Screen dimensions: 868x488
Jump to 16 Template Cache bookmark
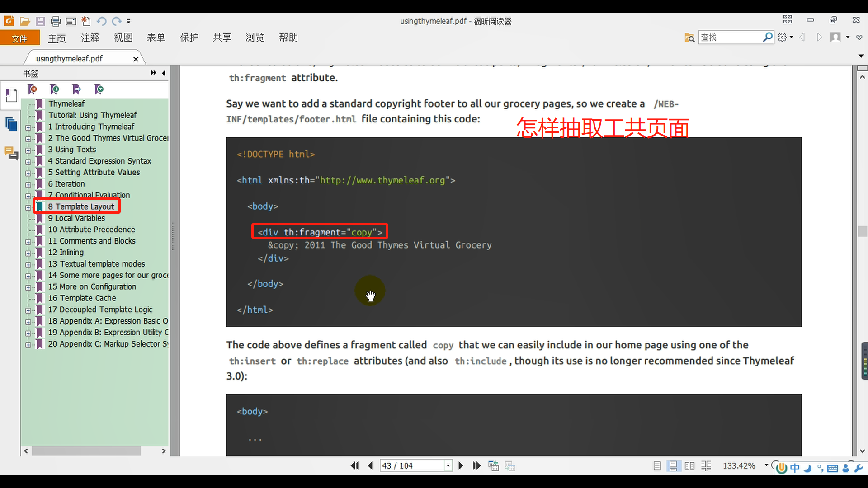click(x=82, y=298)
